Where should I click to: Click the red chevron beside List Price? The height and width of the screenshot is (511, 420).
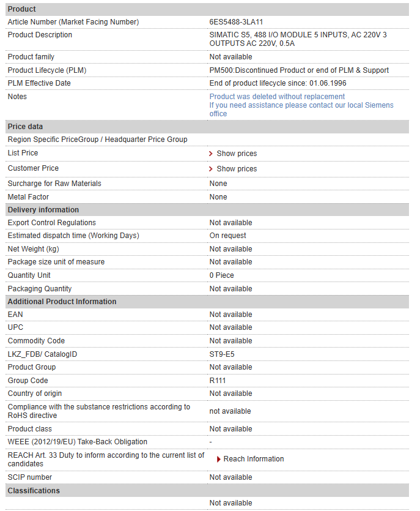coord(211,154)
